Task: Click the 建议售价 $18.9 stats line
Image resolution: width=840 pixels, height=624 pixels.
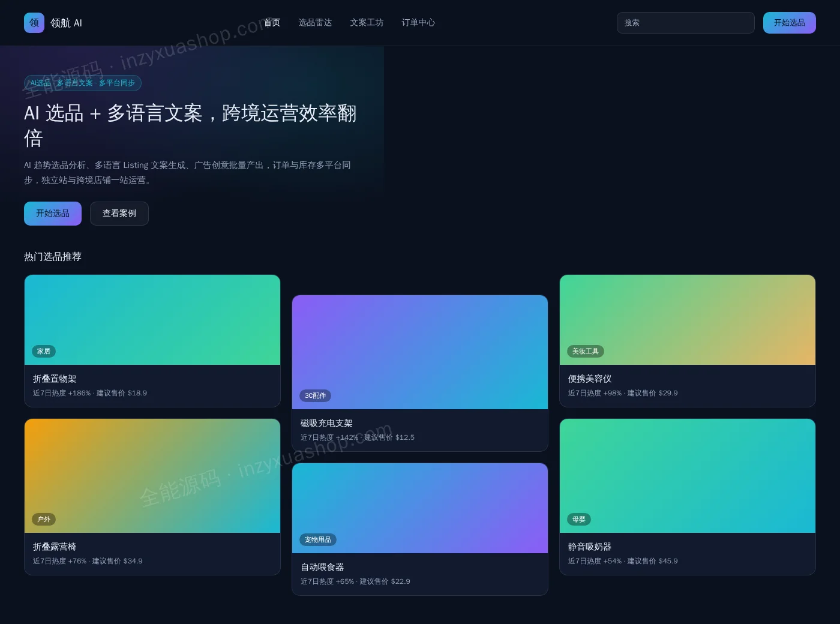Action: pyautogui.click(x=90, y=393)
